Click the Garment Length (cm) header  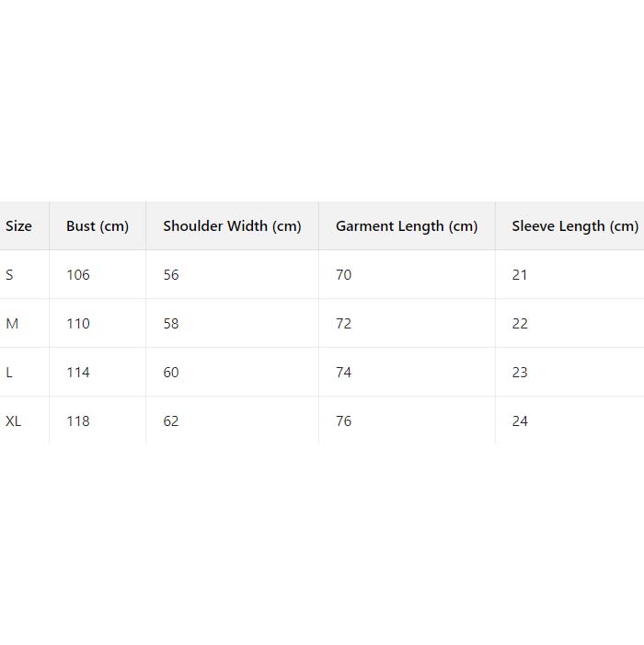pyautogui.click(x=407, y=226)
